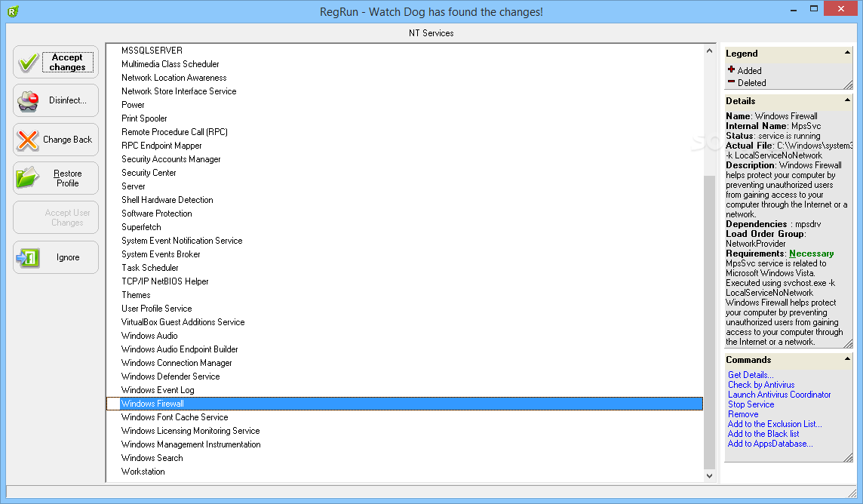Image resolution: width=863 pixels, height=504 pixels.
Task: Click the Remove command link
Action: point(743,414)
